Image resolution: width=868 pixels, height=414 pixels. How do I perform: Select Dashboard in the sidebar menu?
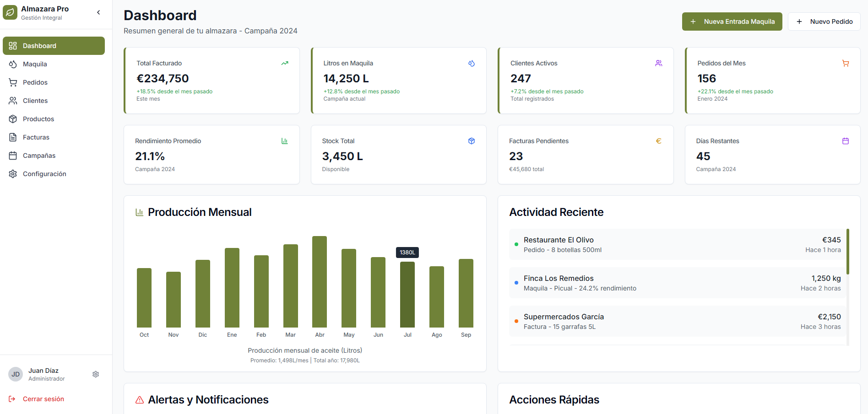(39, 46)
